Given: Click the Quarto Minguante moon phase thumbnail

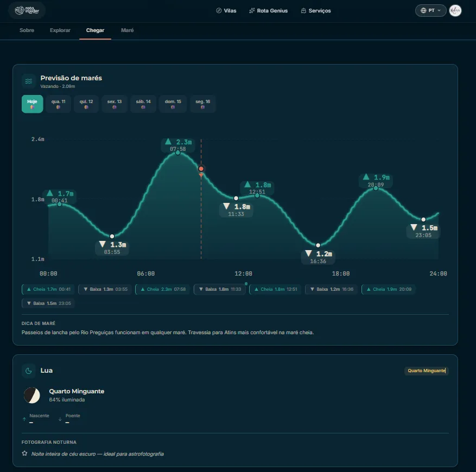Looking at the screenshot, I should point(32,396).
